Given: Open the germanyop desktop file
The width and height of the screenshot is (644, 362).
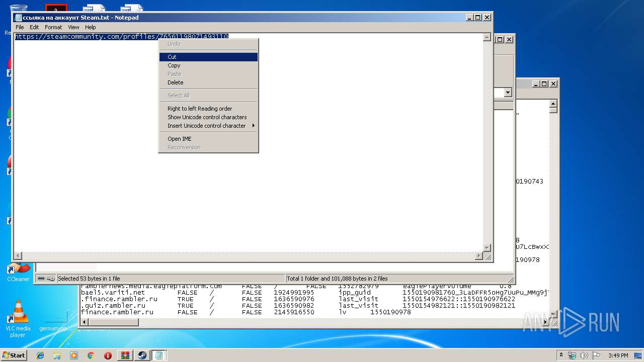Looking at the screenshot, I should click(x=56, y=322).
